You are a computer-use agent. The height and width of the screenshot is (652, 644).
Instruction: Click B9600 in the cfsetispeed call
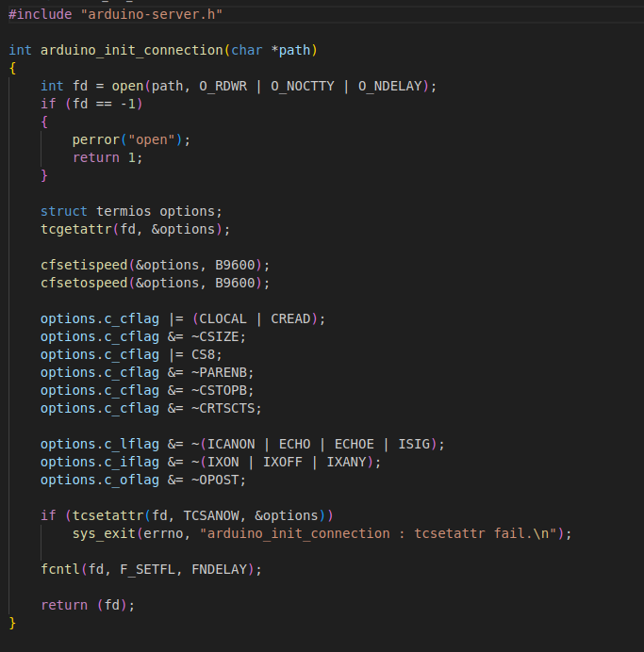tap(235, 265)
